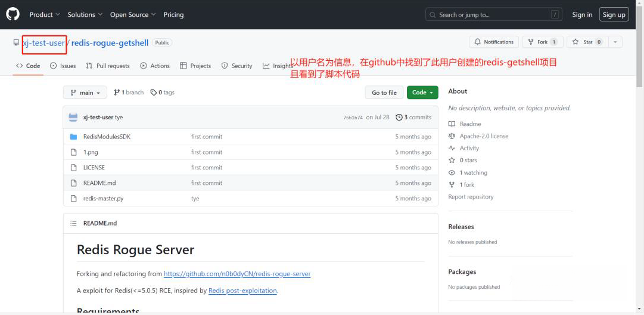
Task: Open the green Code dropdown button
Action: click(422, 92)
